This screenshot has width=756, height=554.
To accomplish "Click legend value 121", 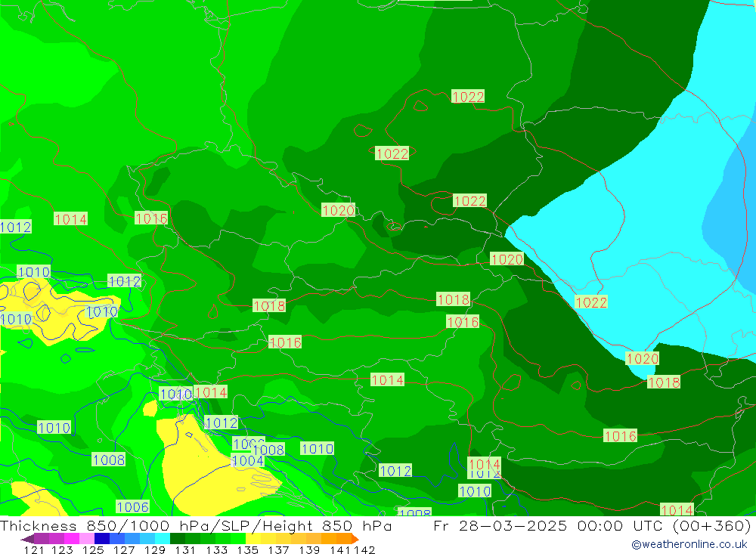I will coord(34,549).
